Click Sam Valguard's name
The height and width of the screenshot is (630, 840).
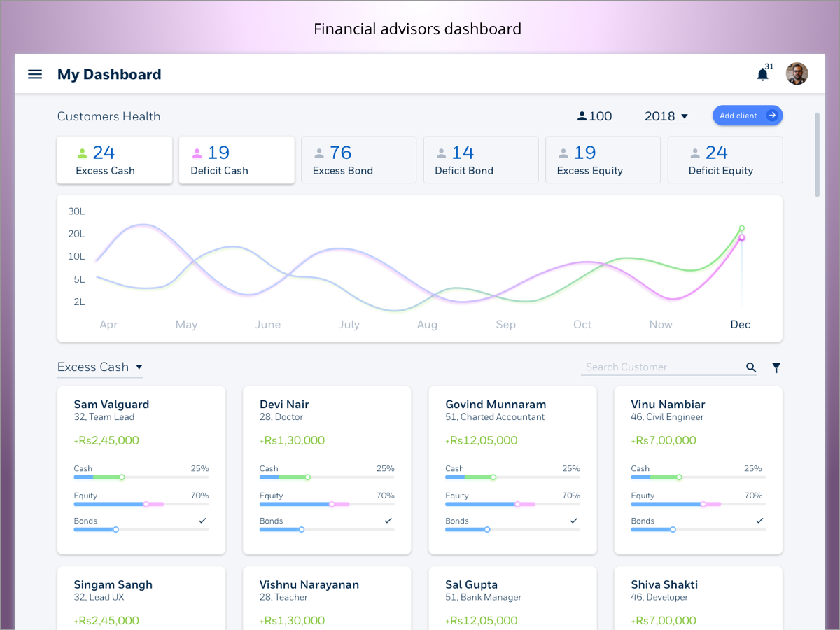tap(111, 404)
